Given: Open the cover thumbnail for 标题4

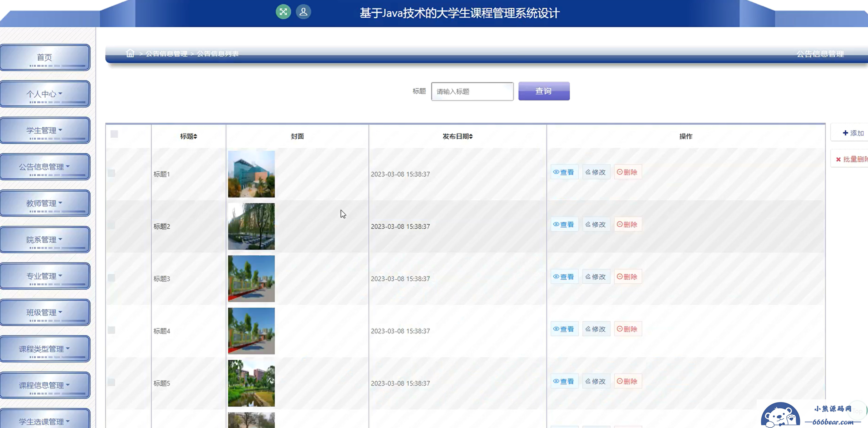Looking at the screenshot, I should (252, 331).
